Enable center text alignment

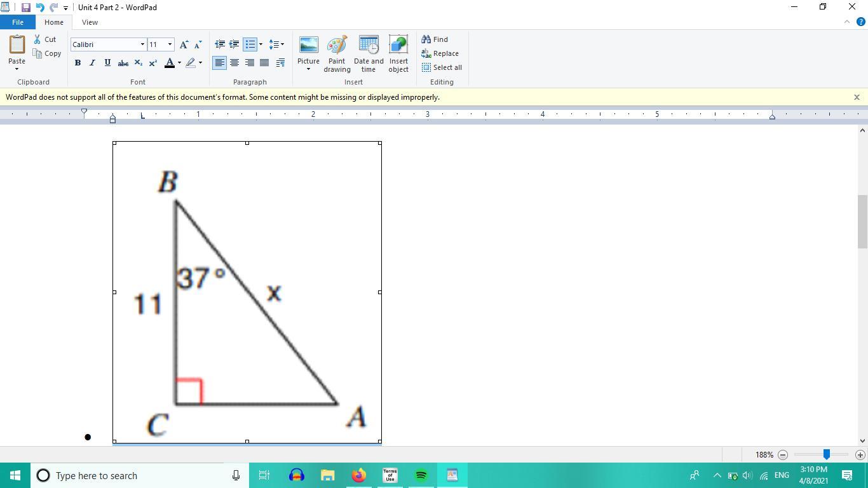click(x=234, y=63)
